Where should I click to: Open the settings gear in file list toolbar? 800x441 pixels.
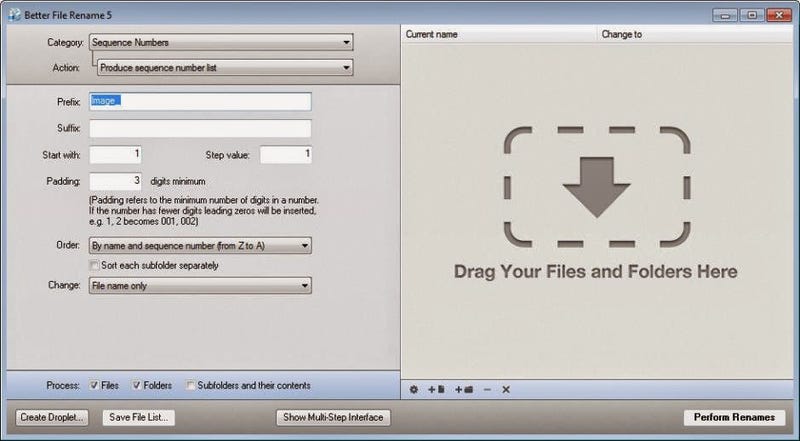[414, 389]
